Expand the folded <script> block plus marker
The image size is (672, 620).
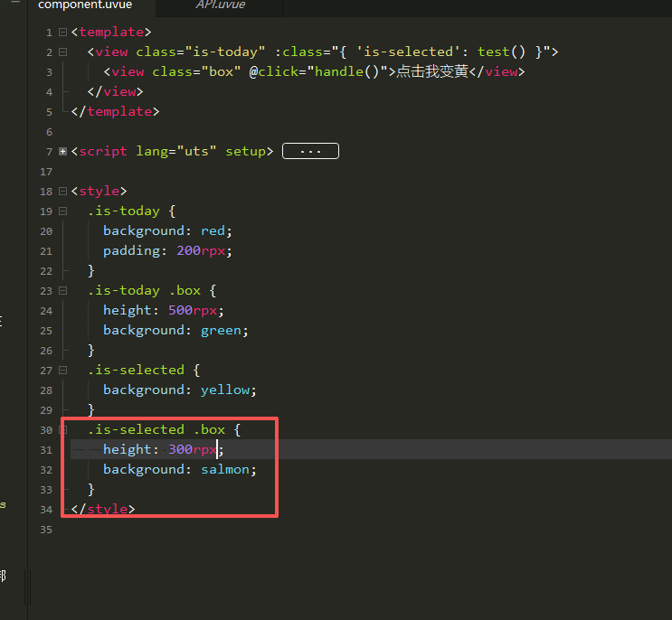[x=62, y=151]
